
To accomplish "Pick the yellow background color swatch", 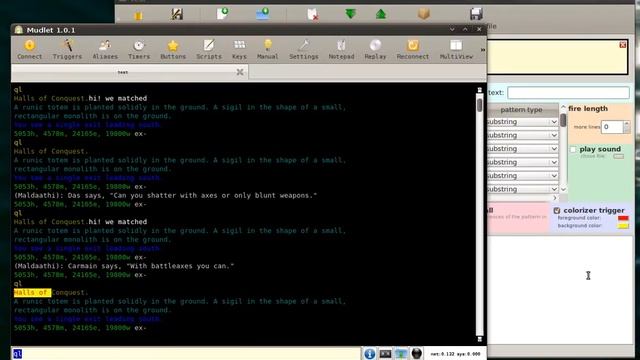I will (x=623, y=226).
